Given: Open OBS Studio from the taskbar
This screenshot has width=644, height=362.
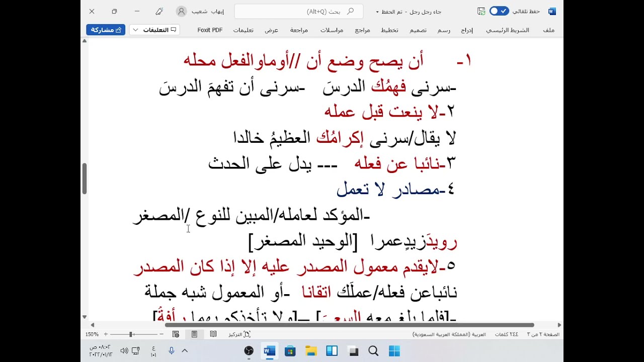Looking at the screenshot, I should click(x=249, y=351).
